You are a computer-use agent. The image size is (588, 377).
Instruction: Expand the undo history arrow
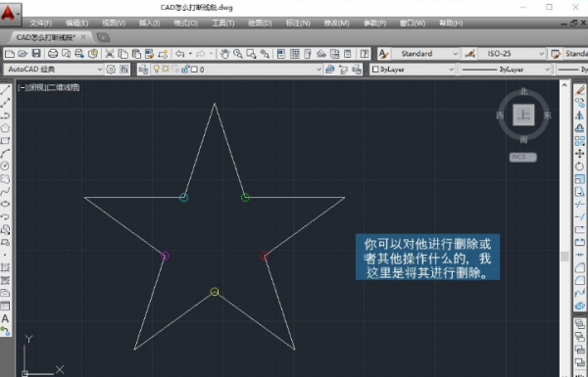pos(190,54)
